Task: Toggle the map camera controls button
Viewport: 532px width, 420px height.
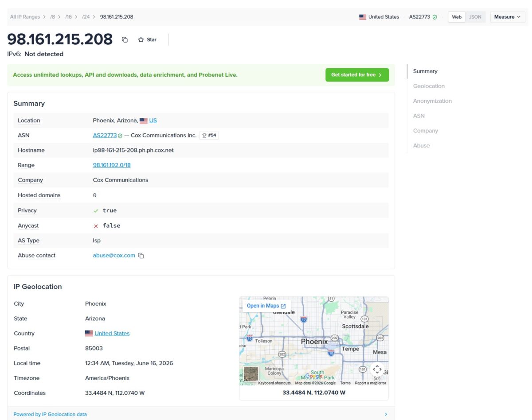Action: (x=377, y=369)
